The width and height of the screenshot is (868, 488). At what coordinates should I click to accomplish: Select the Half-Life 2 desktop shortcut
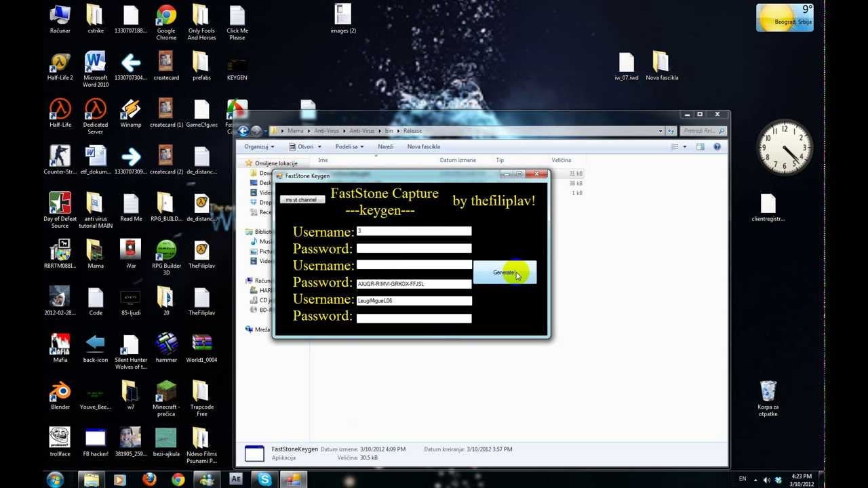point(60,66)
